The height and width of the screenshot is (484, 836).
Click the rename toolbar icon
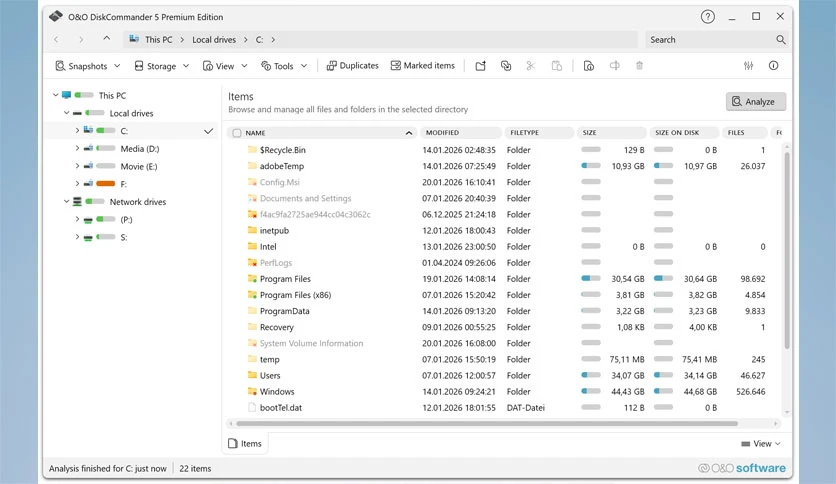click(615, 66)
